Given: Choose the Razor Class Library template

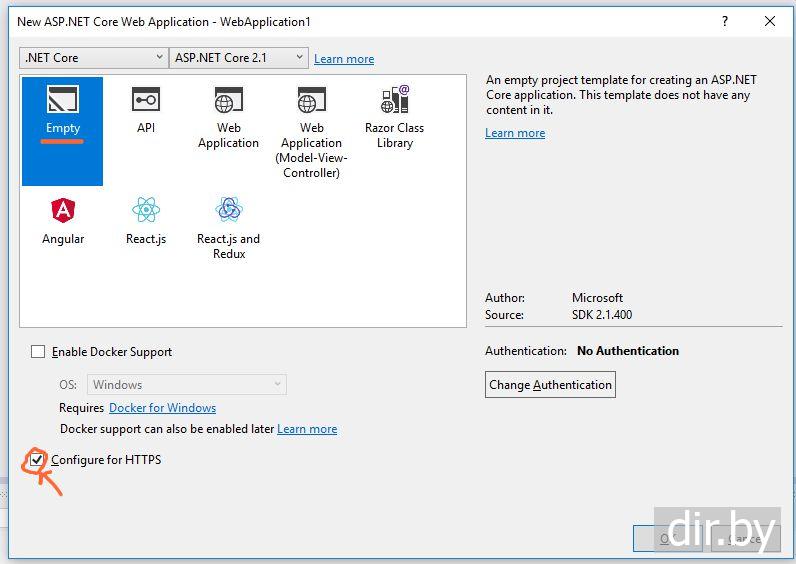Looking at the screenshot, I should [394, 117].
